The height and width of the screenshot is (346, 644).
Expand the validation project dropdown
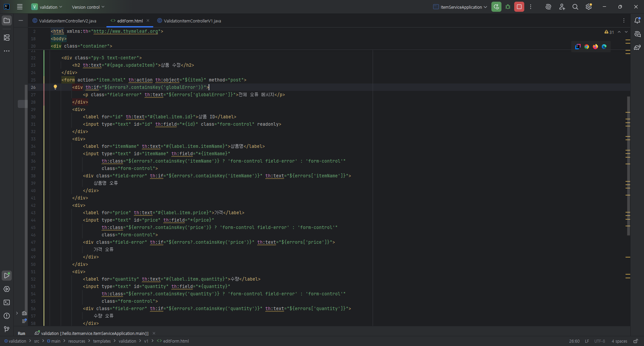47,7
